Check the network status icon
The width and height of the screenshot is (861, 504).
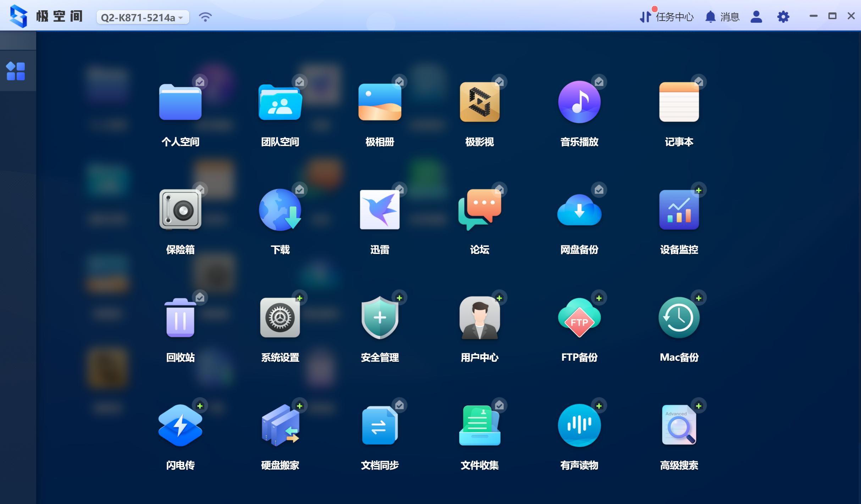tap(205, 16)
